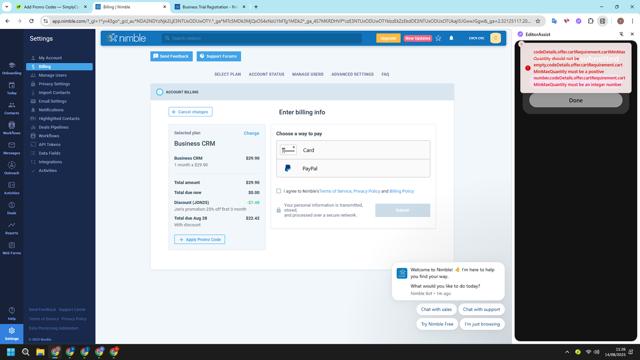Switch to the Manage Users tab

(307, 74)
